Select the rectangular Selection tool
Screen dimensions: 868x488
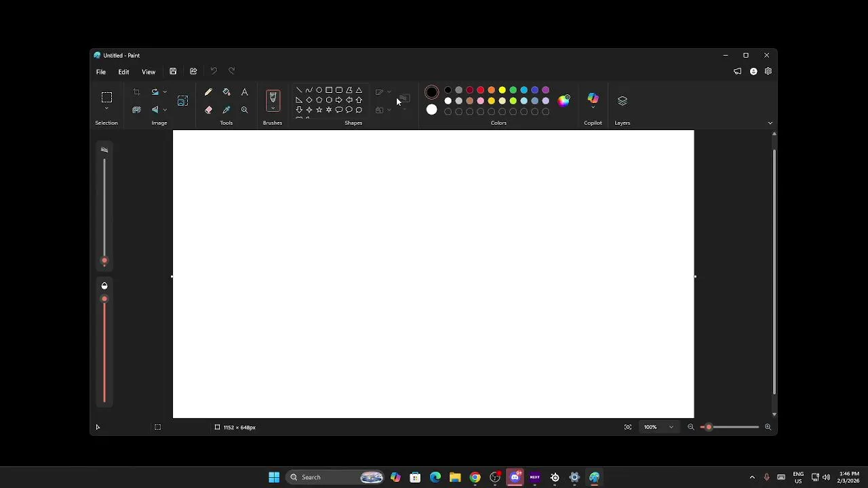coord(106,98)
